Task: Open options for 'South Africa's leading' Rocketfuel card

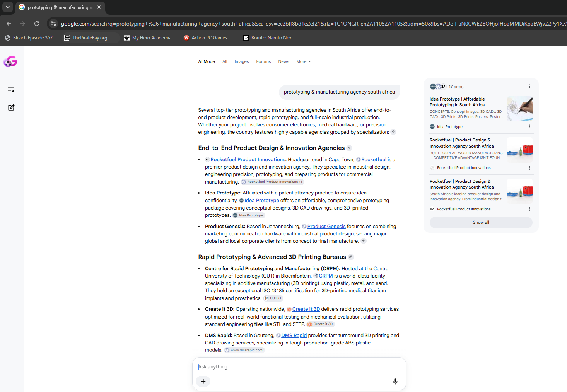Action: pos(529,209)
